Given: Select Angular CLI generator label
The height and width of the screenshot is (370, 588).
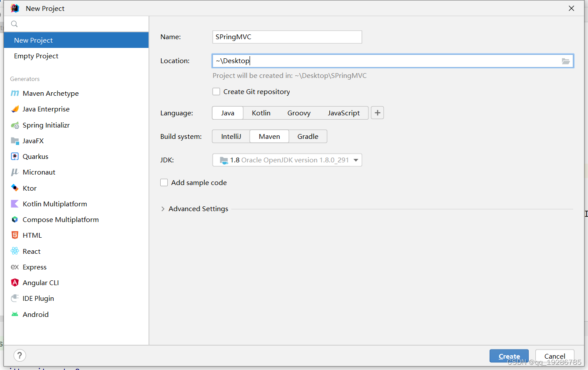Looking at the screenshot, I should point(41,283).
